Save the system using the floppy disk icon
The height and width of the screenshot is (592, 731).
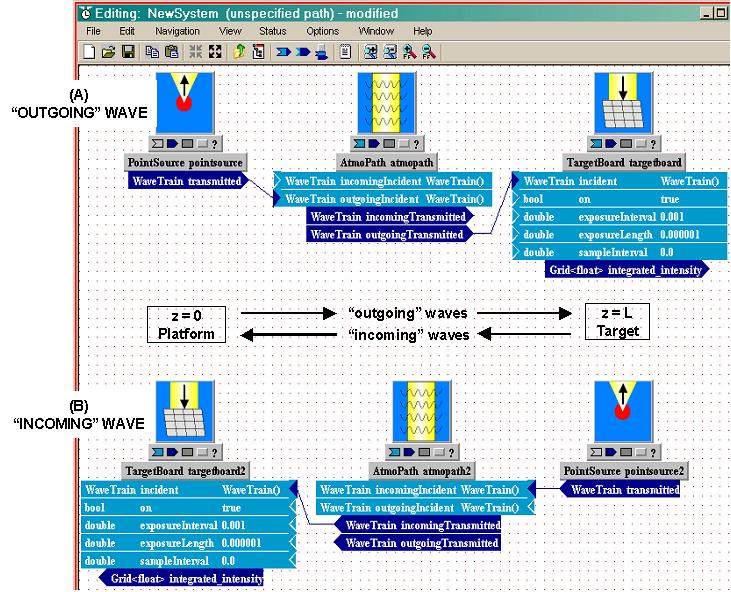tap(128, 52)
